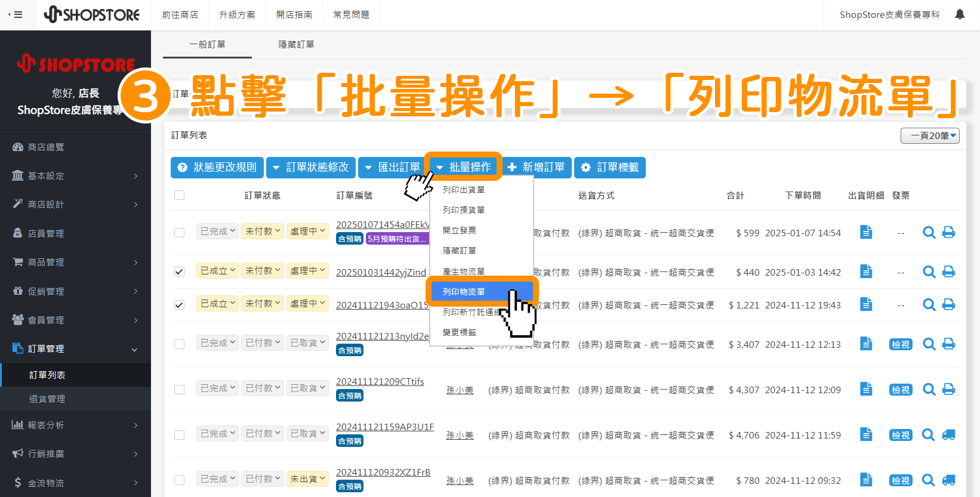980x497 pixels.
Task: Print icon for order $440 row
Action: (948, 271)
